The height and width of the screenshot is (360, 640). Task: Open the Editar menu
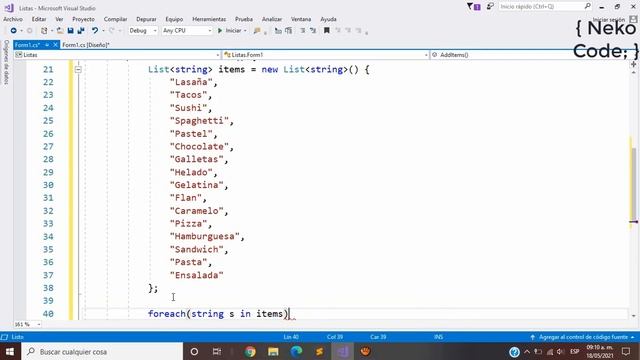pyautogui.click(x=39, y=19)
